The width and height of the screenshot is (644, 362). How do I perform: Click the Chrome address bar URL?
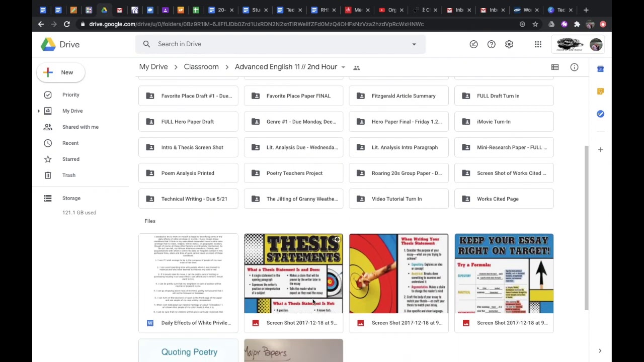257,24
